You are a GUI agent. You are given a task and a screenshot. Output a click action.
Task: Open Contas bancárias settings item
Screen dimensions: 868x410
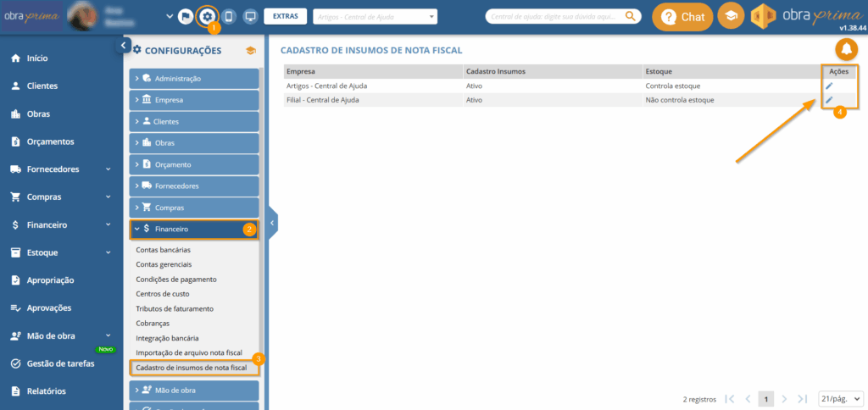pyautogui.click(x=164, y=250)
